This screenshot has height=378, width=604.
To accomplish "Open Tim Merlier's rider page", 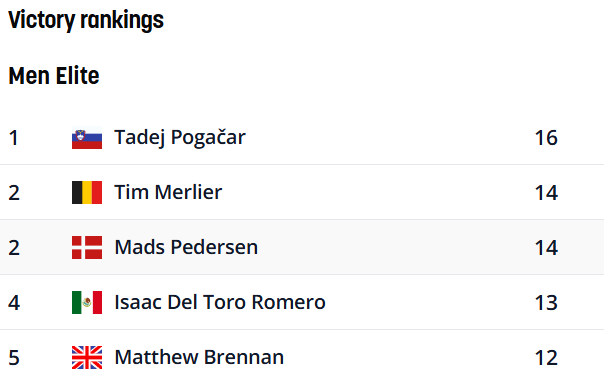I will click(168, 192).
